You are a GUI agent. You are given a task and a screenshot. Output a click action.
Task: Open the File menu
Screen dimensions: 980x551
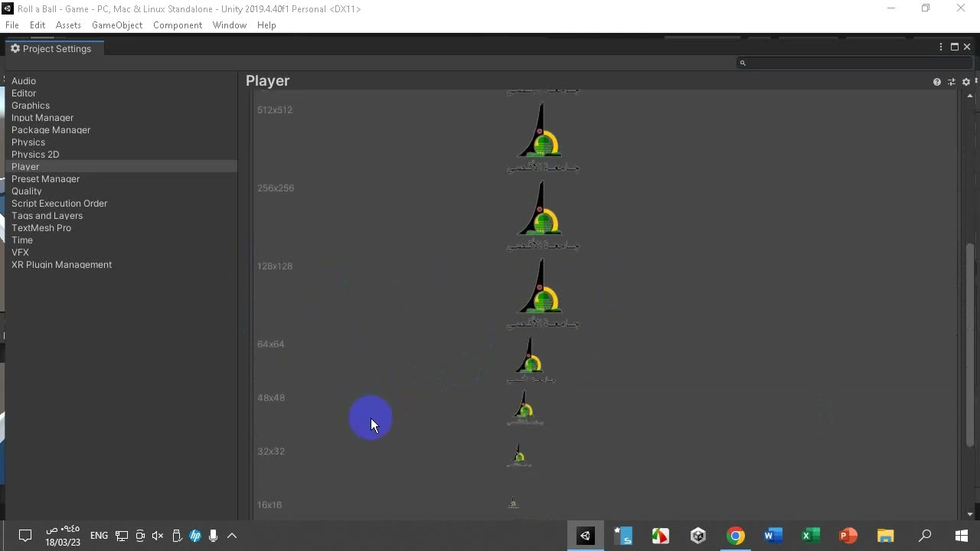[12, 25]
